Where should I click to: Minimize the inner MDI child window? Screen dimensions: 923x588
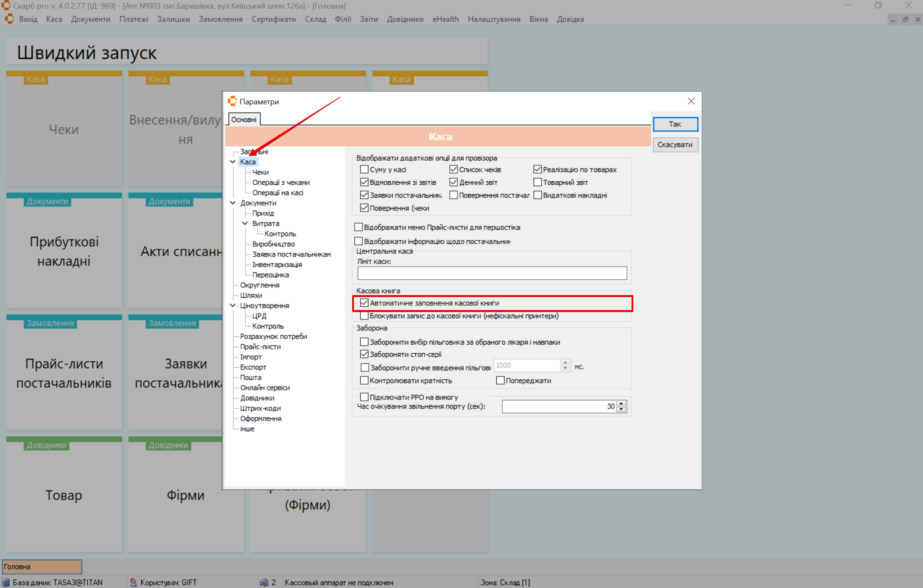(x=893, y=20)
